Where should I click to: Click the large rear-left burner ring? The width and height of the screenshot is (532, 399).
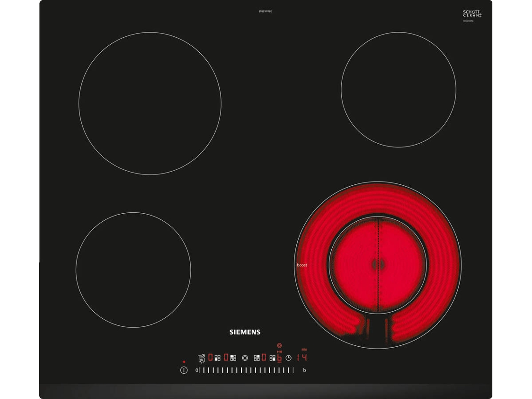pos(150,104)
